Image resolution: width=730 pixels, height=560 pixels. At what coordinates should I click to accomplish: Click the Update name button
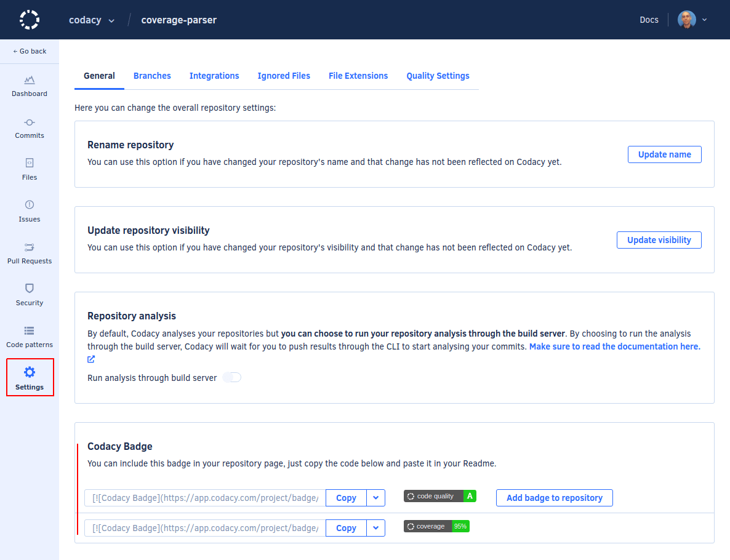point(664,154)
